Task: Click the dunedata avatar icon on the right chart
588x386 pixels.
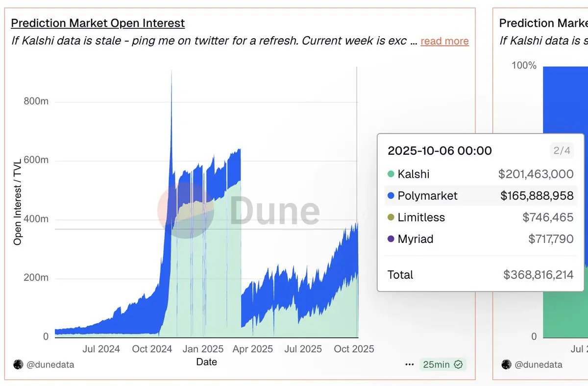Action: tap(506, 364)
